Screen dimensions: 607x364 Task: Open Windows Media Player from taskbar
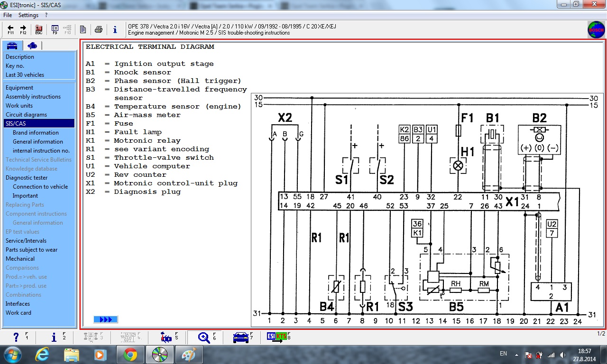100,355
